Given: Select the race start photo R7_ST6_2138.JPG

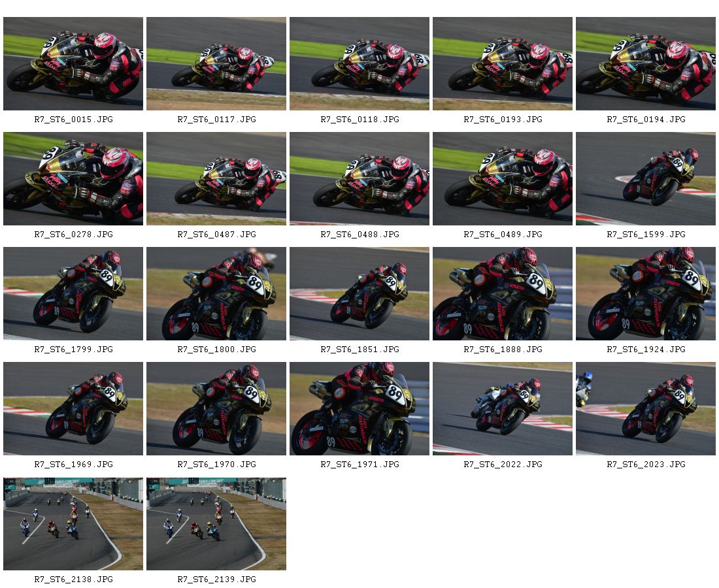Looking at the screenshot, I should tap(73, 524).
